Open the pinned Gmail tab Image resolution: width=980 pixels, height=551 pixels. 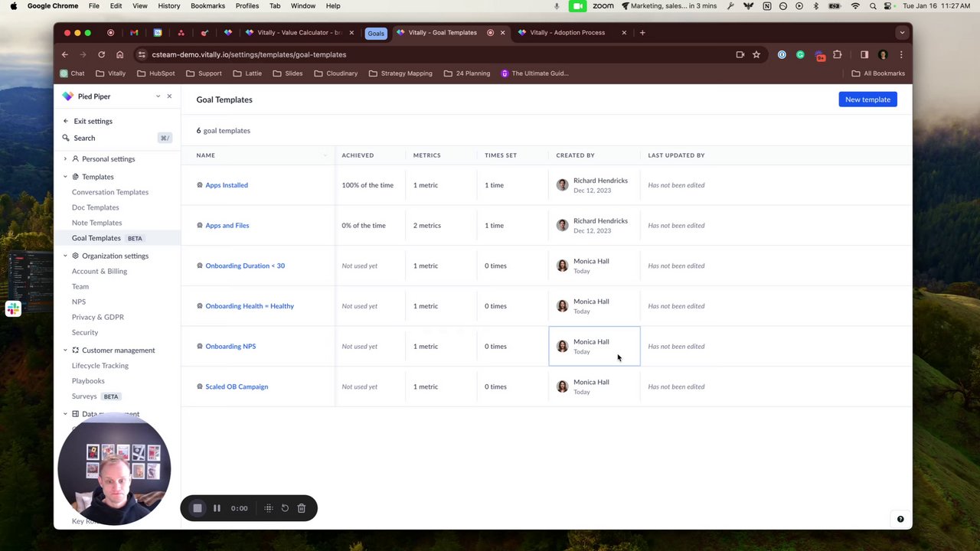pos(134,33)
